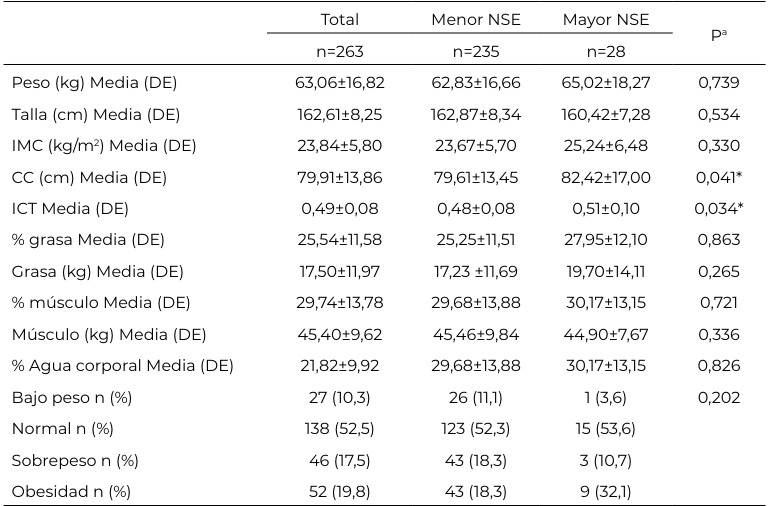Click the 'n=28' sample size cell
Screen dimensions: 773x506
[605, 51]
